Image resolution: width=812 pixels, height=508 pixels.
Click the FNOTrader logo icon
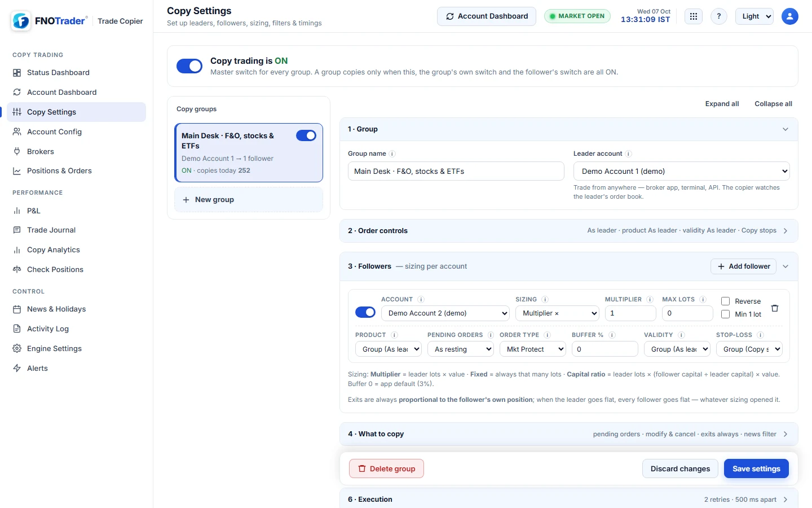pos(21,21)
